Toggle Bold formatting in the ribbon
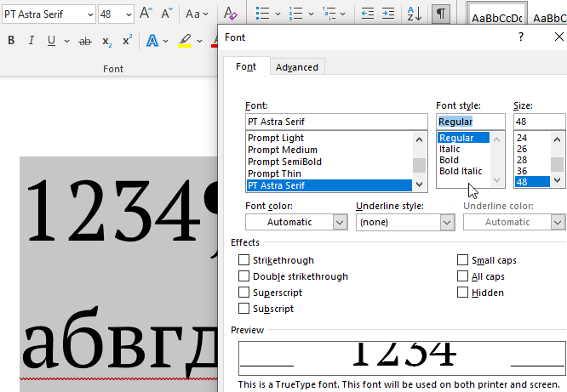Viewport: 567px width, 392px height. pos(11,41)
